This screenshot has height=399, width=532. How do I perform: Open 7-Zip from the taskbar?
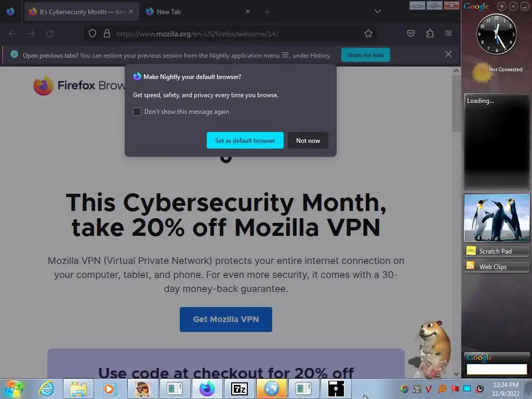point(239,389)
